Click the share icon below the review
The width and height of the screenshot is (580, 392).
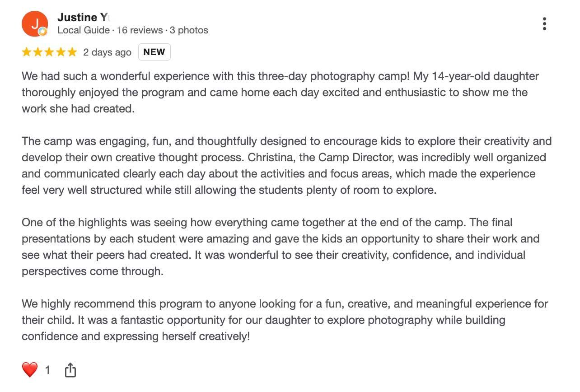[70, 370]
